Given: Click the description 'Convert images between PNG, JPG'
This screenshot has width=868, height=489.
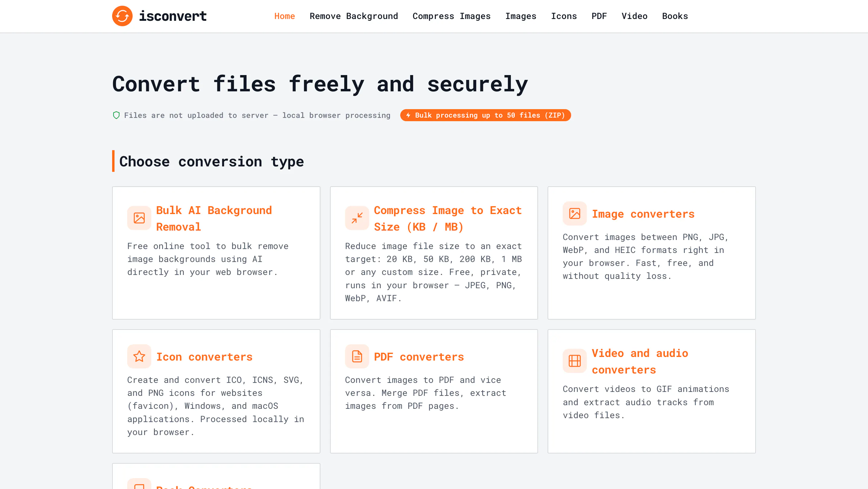Looking at the screenshot, I should coord(645,257).
